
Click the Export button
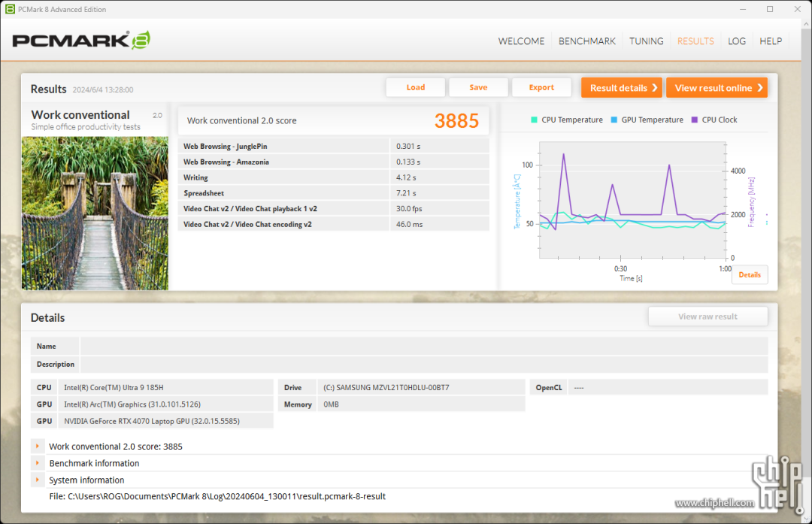click(x=541, y=87)
